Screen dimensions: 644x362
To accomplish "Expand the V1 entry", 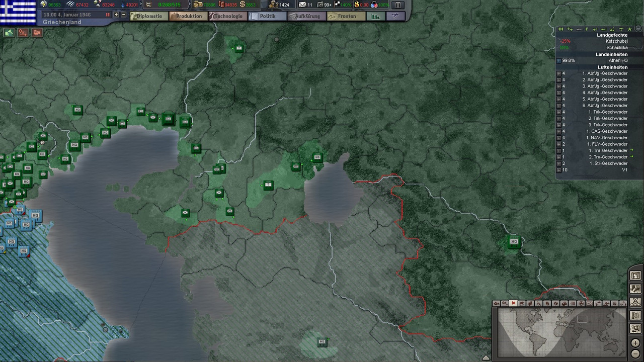I will click(x=558, y=170).
